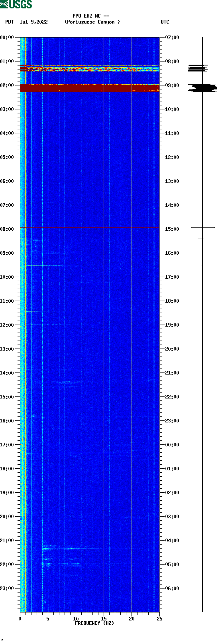Viewport: 220px width, 644px height.
Task: Click the 21:00 UTC time label
Action: (172, 373)
